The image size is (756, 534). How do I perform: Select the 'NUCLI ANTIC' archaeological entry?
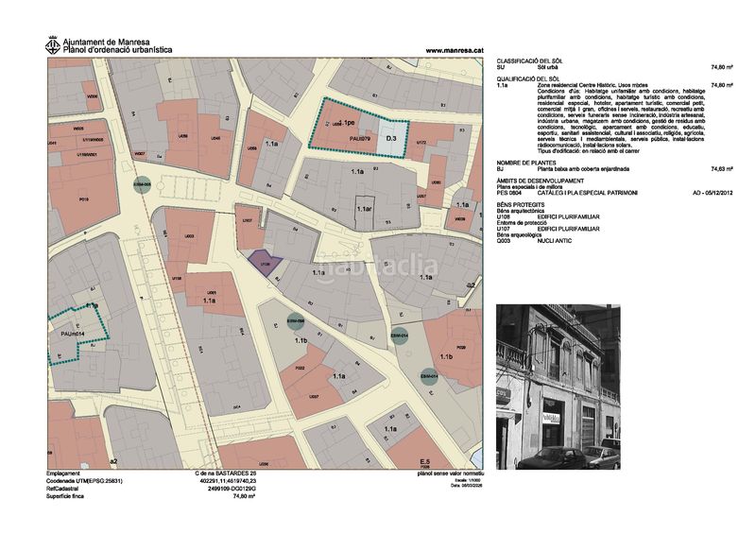click(x=555, y=241)
